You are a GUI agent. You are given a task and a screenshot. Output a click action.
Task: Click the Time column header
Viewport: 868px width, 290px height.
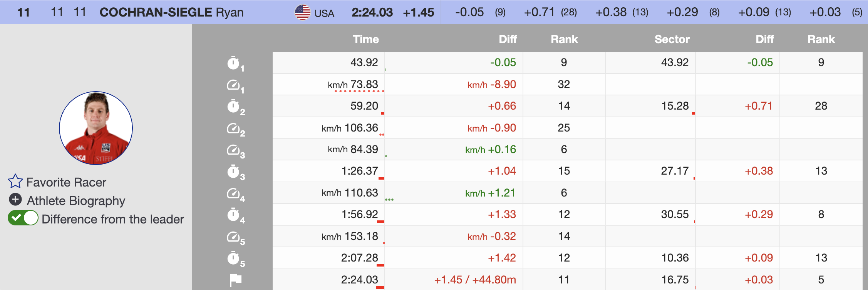click(365, 39)
